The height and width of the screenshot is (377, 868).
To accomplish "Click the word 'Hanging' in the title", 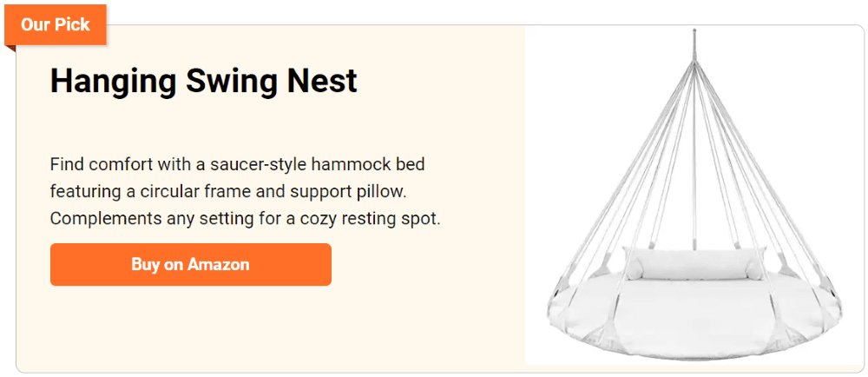I will 114,82.
